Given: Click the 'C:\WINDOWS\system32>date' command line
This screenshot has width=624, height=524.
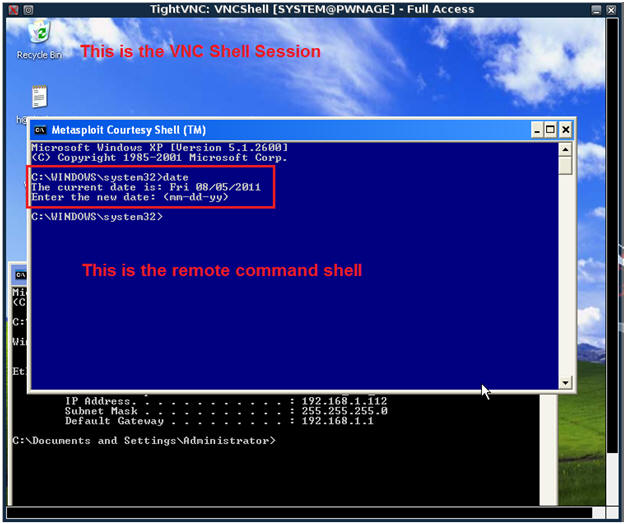Looking at the screenshot, I should pyautogui.click(x=110, y=177).
